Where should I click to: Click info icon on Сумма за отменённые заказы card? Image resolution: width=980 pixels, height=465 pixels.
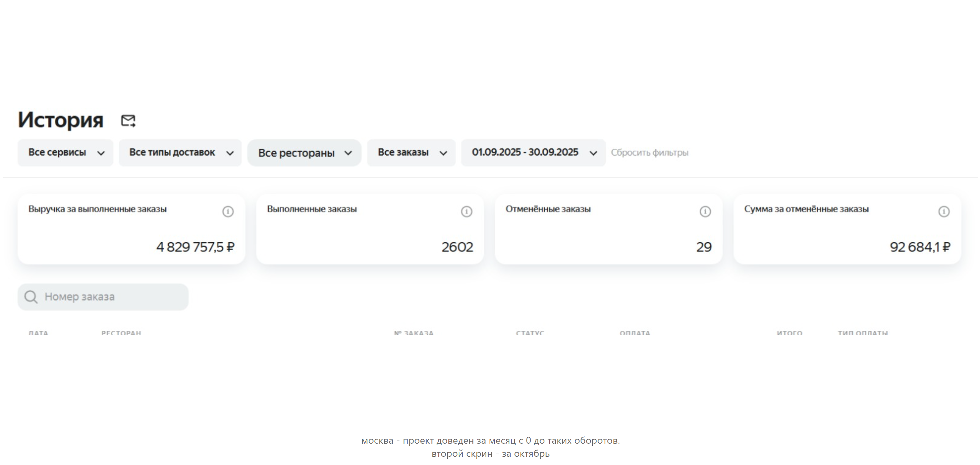coord(943,211)
